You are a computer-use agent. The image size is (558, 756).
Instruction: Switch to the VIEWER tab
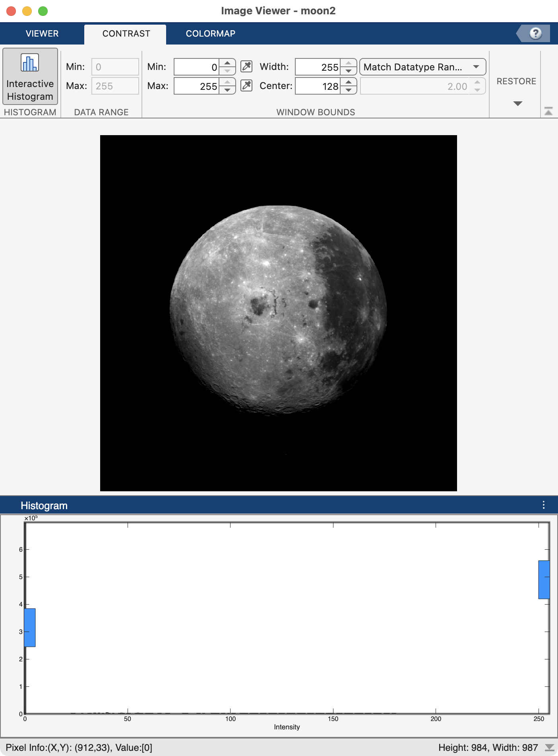click(42, 34)
